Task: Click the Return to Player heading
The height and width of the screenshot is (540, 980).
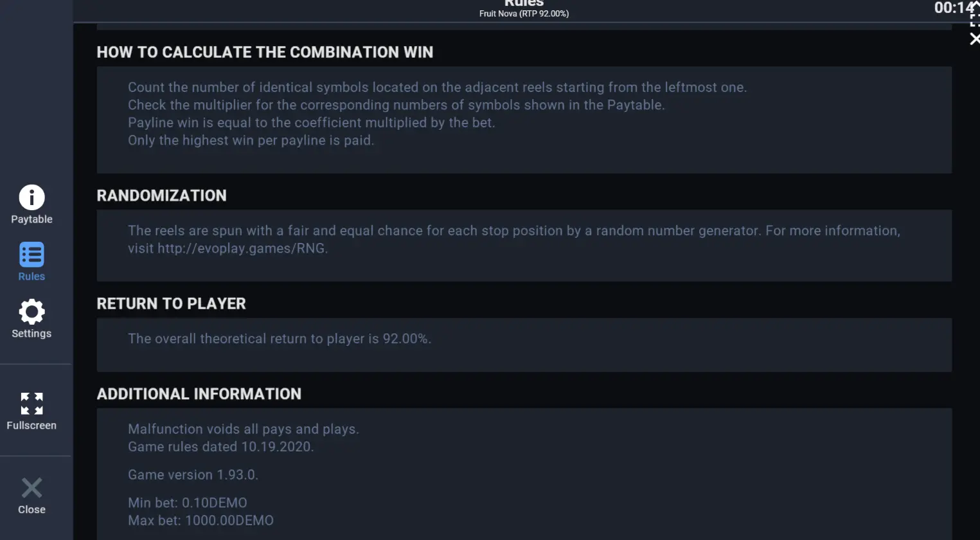Action: pyautogui.click(x=171, y=303)
